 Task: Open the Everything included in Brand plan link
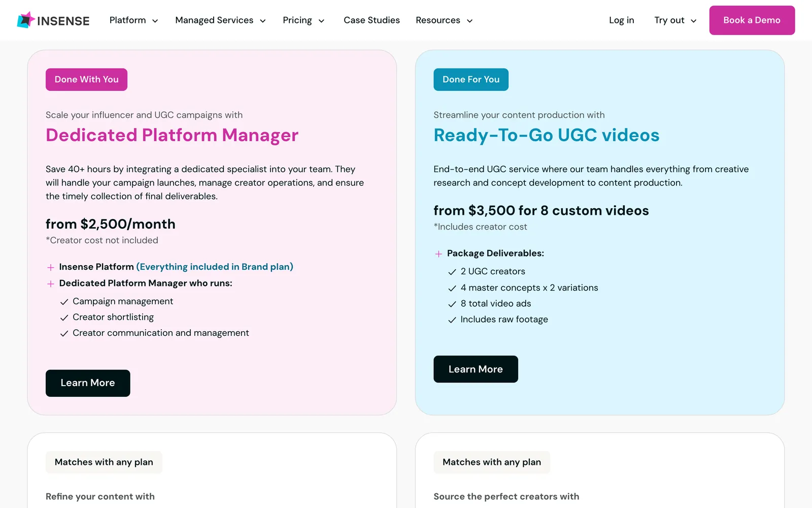click(x=215, y=267)
